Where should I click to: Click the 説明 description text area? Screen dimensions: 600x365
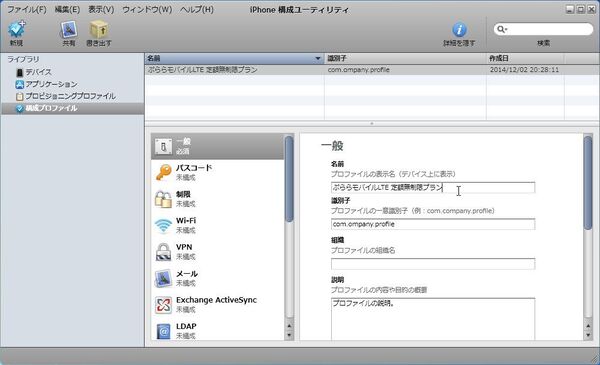[433, 319]
